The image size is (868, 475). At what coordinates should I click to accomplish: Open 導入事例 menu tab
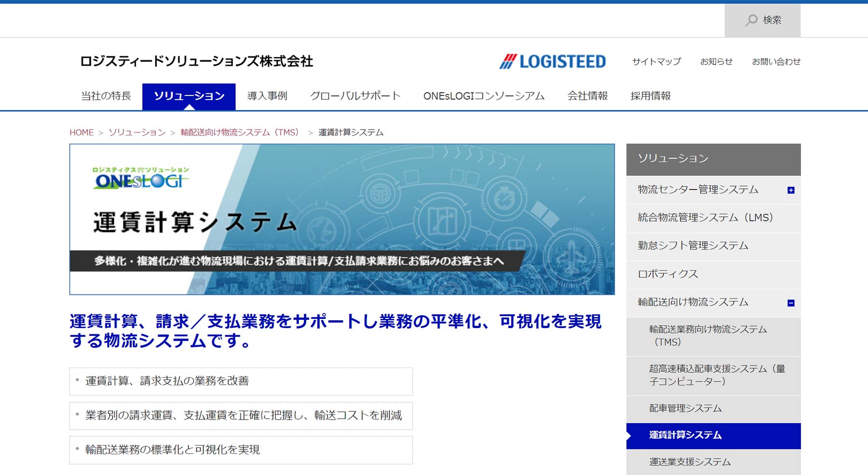(x=267, y=96)
